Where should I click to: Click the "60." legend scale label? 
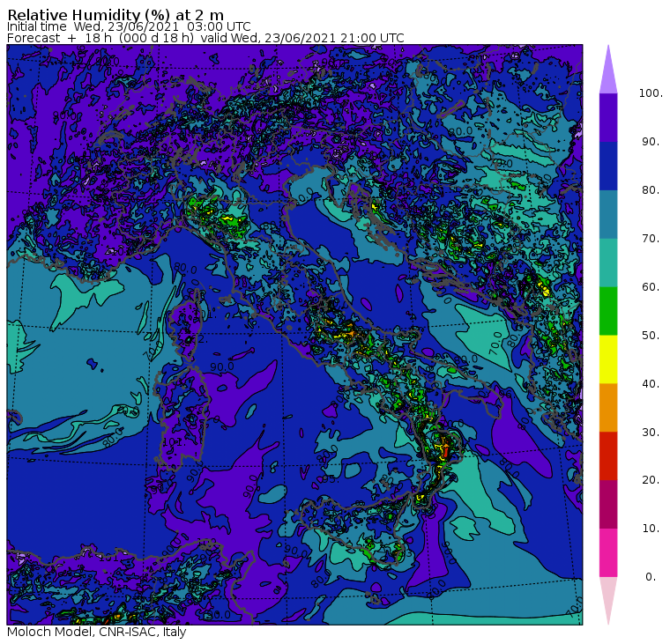pos(651,287)
